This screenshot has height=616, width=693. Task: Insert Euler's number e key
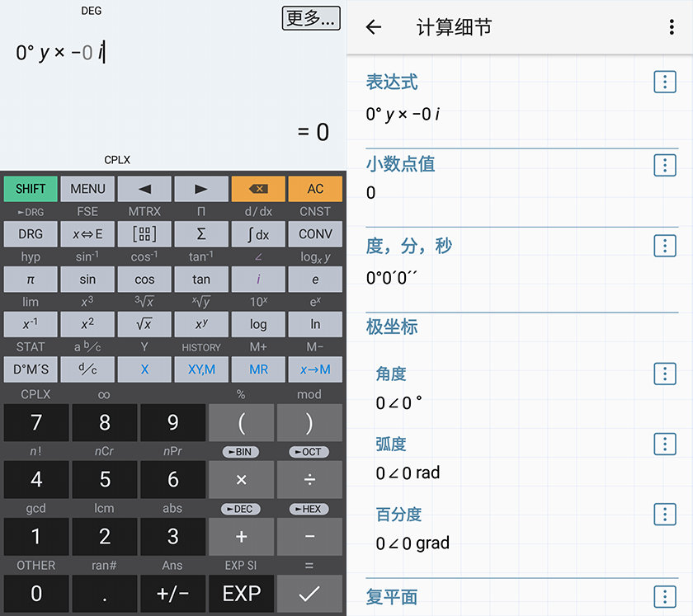[x=315, y=280]
